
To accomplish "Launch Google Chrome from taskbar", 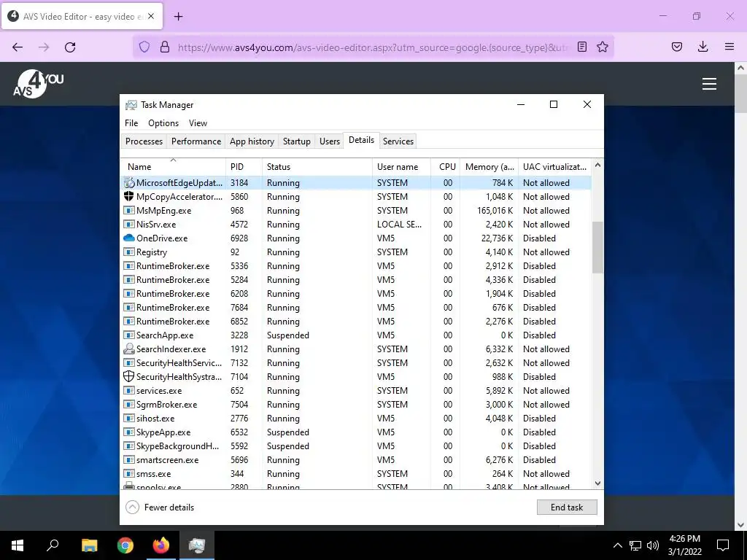I will 125,545.
